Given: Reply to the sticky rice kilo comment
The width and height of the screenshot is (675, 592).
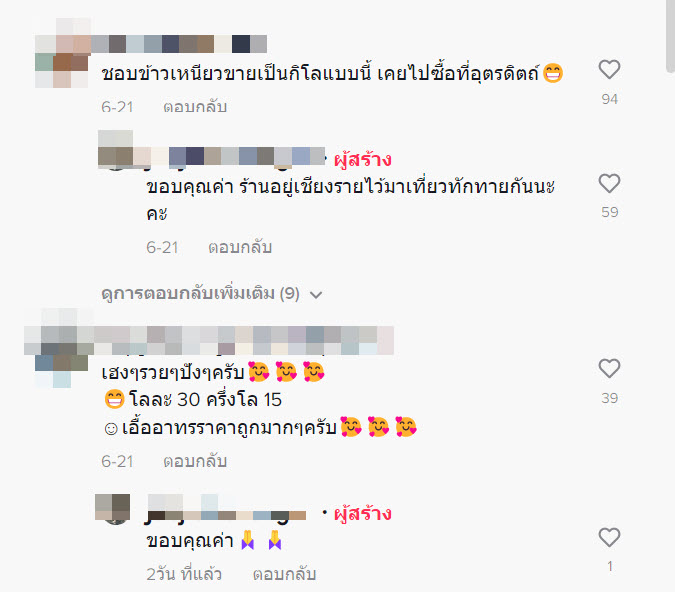Looking at the screenshot, I should [195, 106].
